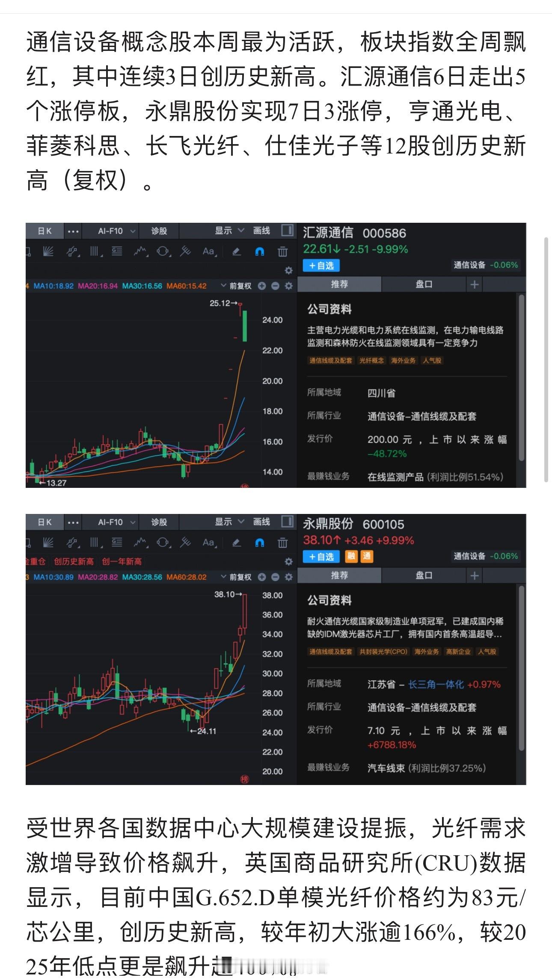
Task: Select channel line tool in 永鼎股份 chart
Action: [73, 543]
